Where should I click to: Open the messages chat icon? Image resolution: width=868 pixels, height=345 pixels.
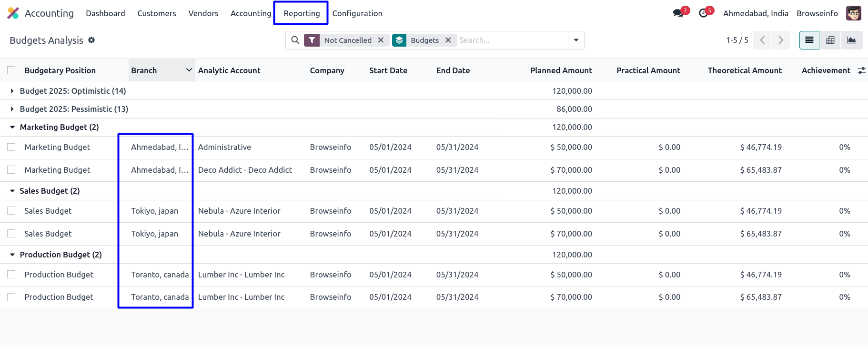(678, 13)
